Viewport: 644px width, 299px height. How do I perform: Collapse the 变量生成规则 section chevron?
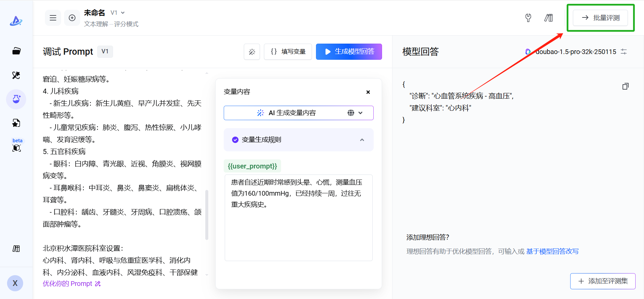(x=362, y=140)
